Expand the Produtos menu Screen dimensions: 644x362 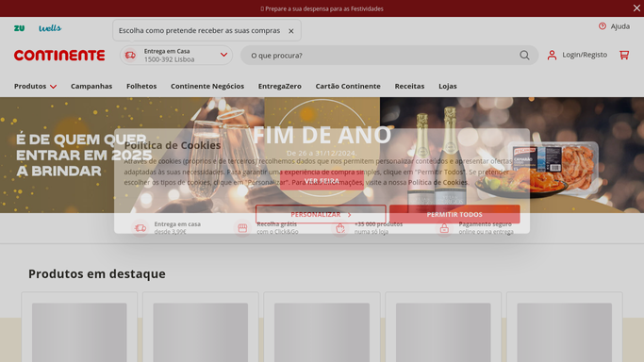tap(35, 86)
